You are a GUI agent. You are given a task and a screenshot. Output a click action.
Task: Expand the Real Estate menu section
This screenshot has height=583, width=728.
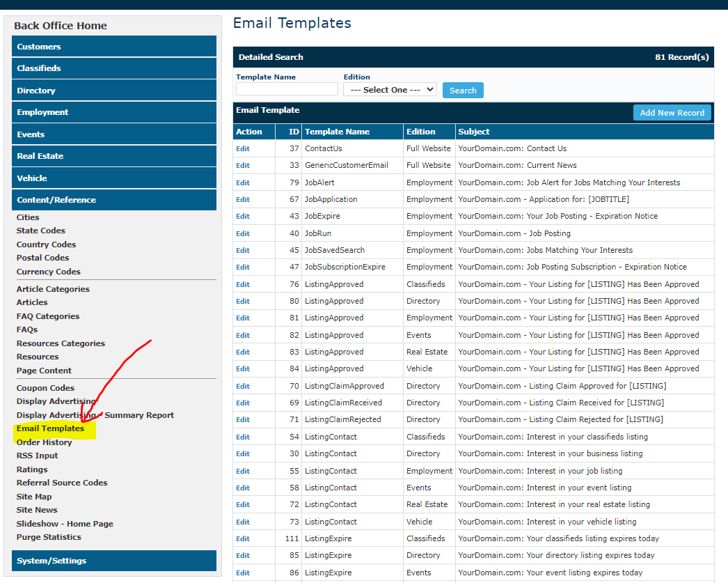[113, 156]
